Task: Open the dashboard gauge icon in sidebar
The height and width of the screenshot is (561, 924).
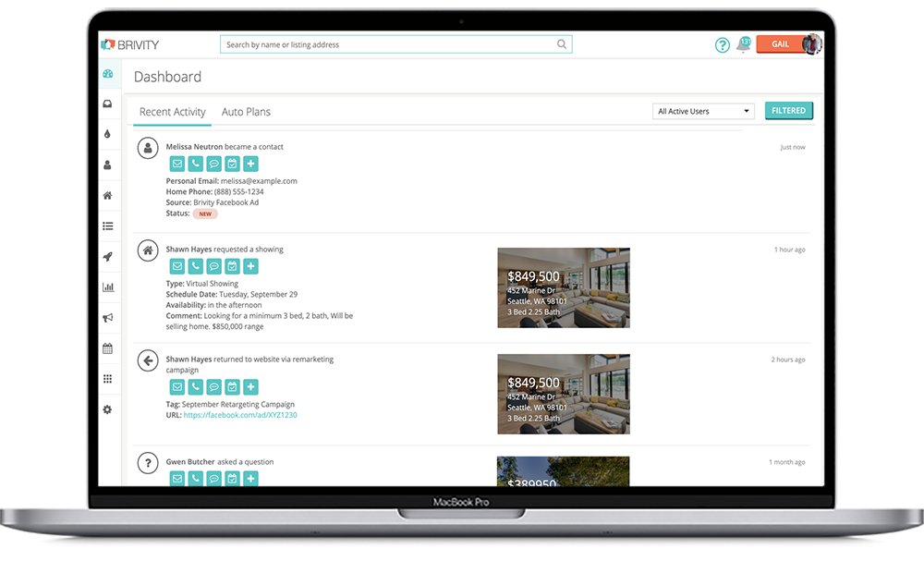Action: [107, 74]
